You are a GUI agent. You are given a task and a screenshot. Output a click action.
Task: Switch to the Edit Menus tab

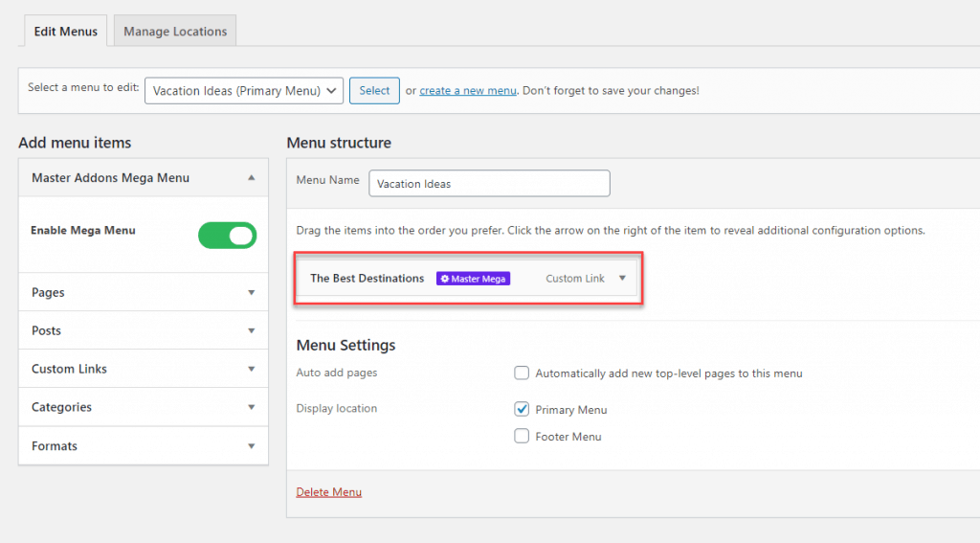[66, 32]
